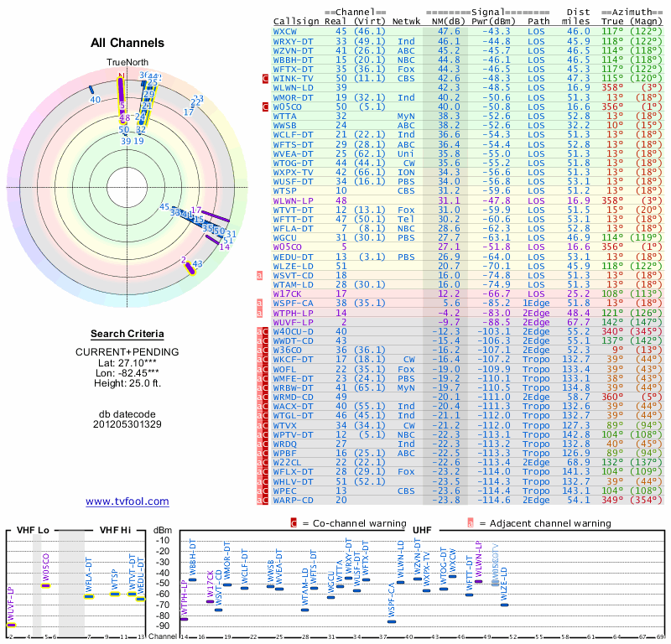The height and width of the screenshot is (644, 671).
Task: Click the co-channel warning badge beside WINK-TV
Action: [265, 79]
